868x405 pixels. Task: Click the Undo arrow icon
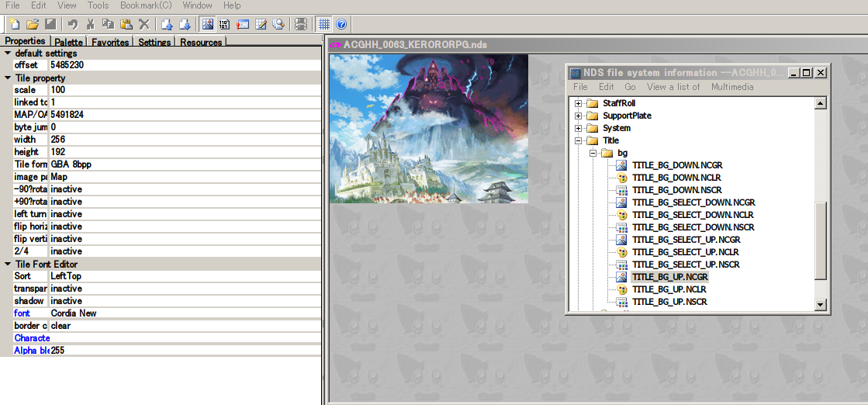[73, 24]
